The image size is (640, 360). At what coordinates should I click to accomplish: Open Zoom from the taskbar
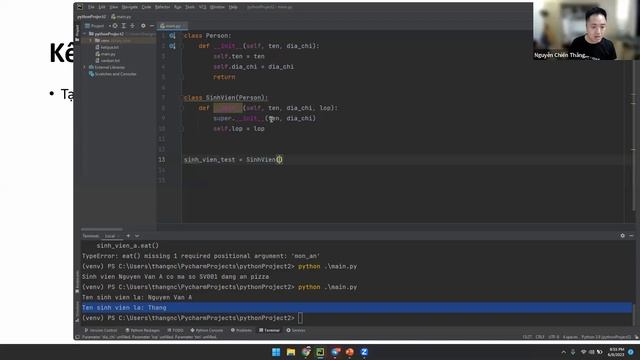pos(364,352)
